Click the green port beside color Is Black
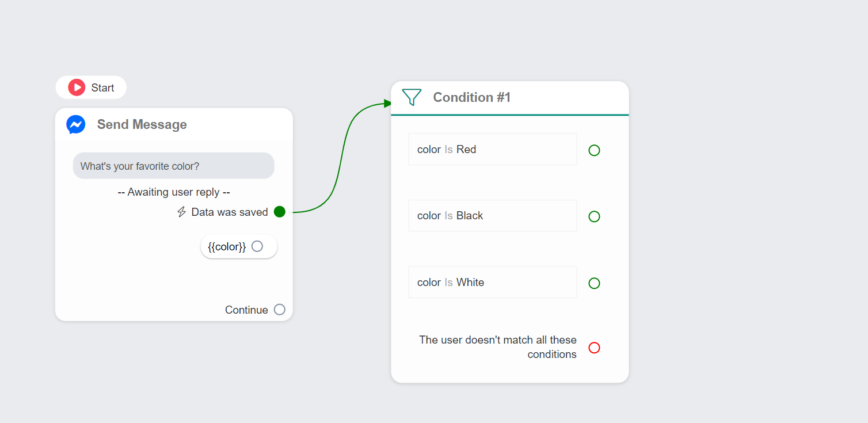Screen dimensions: 868x423 594,216
